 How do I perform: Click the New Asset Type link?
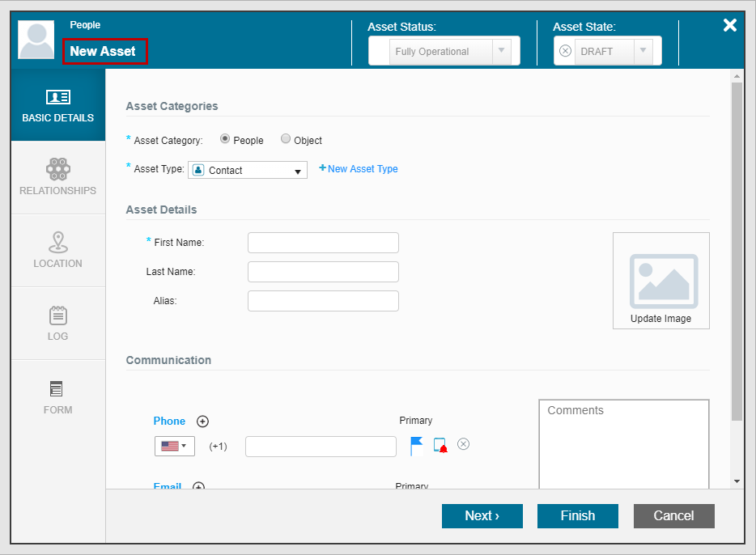[x=359, y=169]
